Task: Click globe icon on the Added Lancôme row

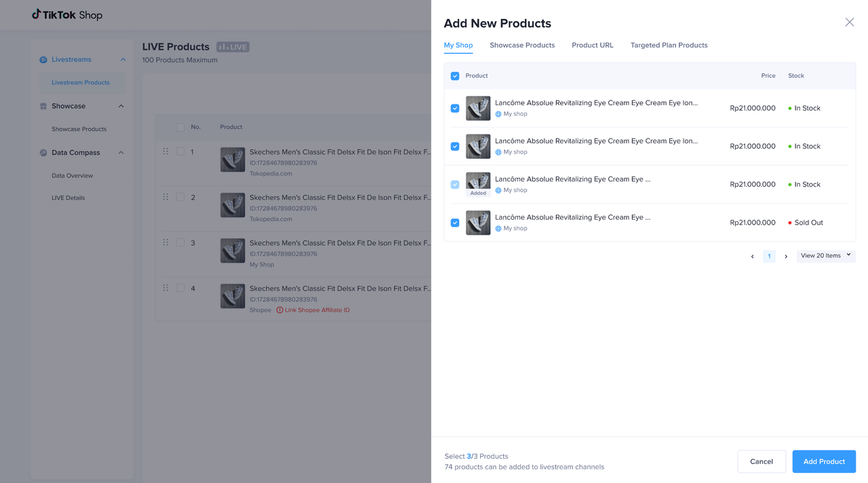Action: click(498, 190)
